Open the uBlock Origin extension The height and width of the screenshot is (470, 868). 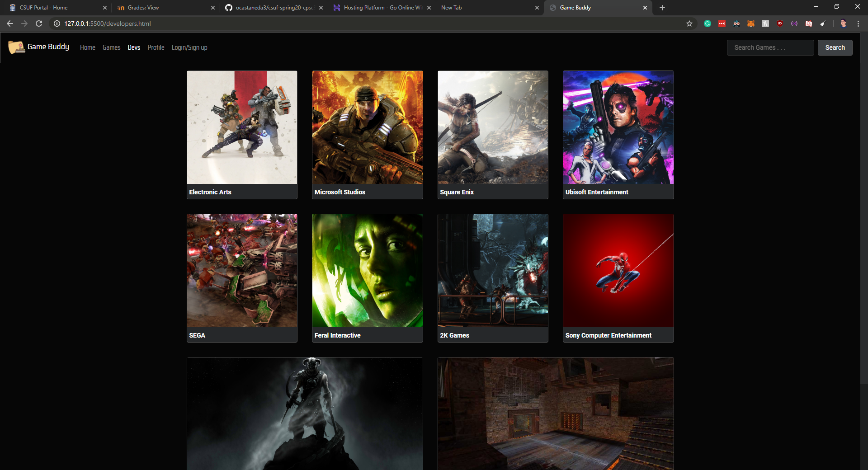point(780,23)
